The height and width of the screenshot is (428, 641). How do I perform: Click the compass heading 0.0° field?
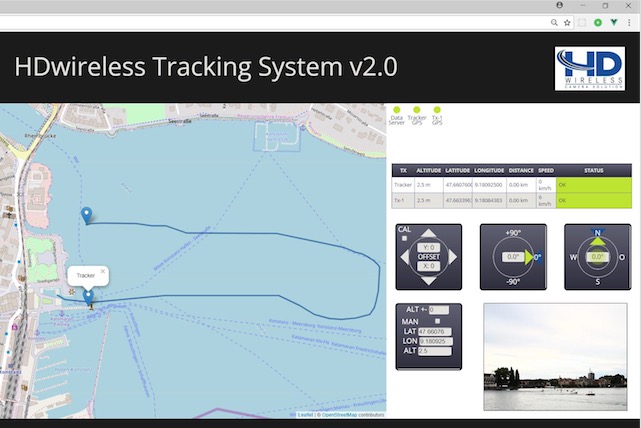(597, 257)
